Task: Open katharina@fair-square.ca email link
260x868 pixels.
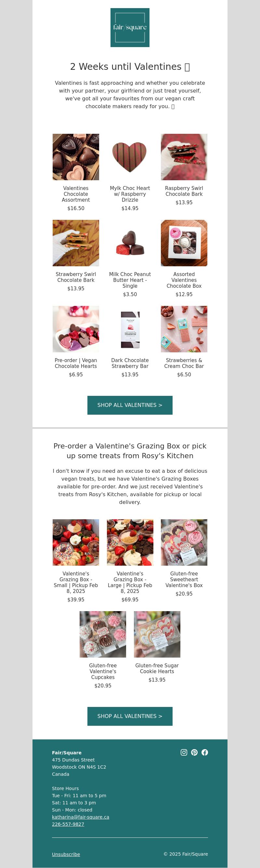Action: [81, 817]
